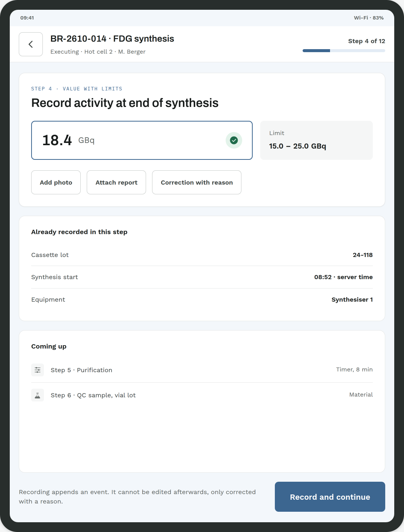Click the 'Step 4 of 12' label
The width and height of the screenshot is (404, 532).
366,41
